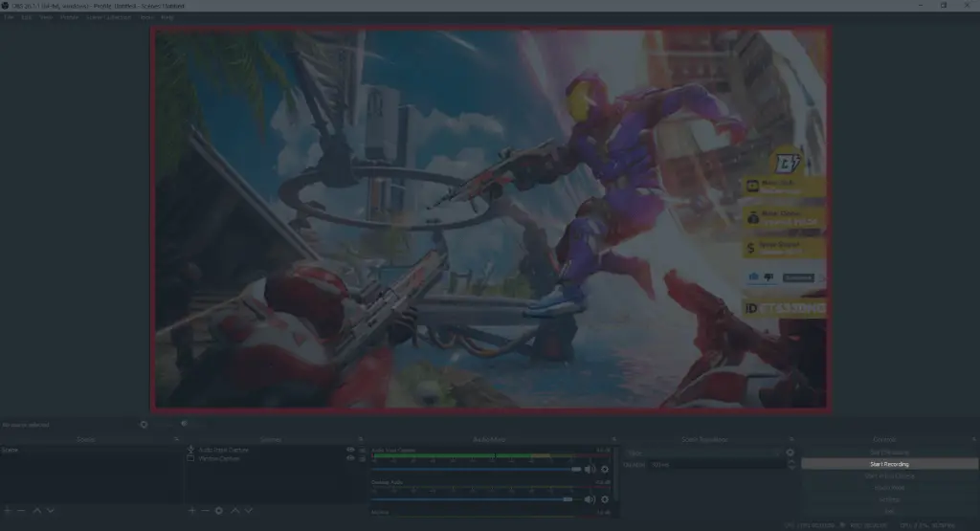980x531 pixels.
Task: Move scene up in Scenes list
Action: tap(37, 510)
